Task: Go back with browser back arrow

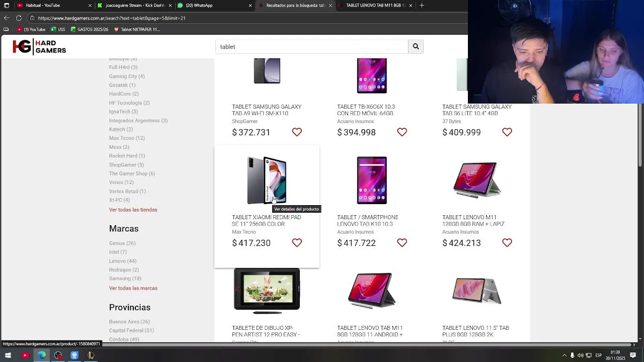Action: tap(6, 18)
